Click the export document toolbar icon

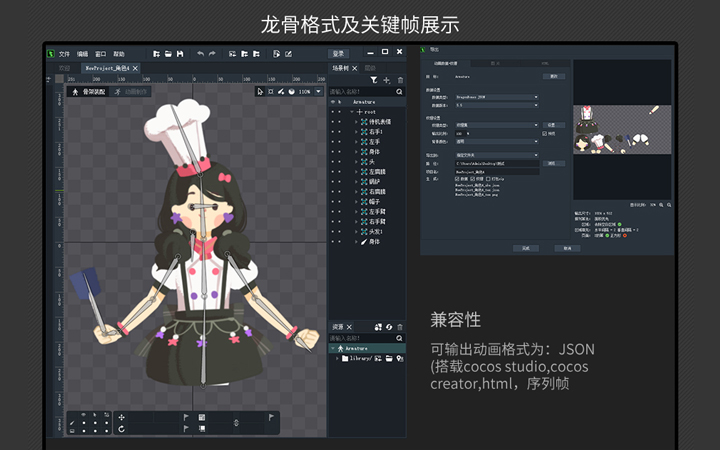point(276,54)
